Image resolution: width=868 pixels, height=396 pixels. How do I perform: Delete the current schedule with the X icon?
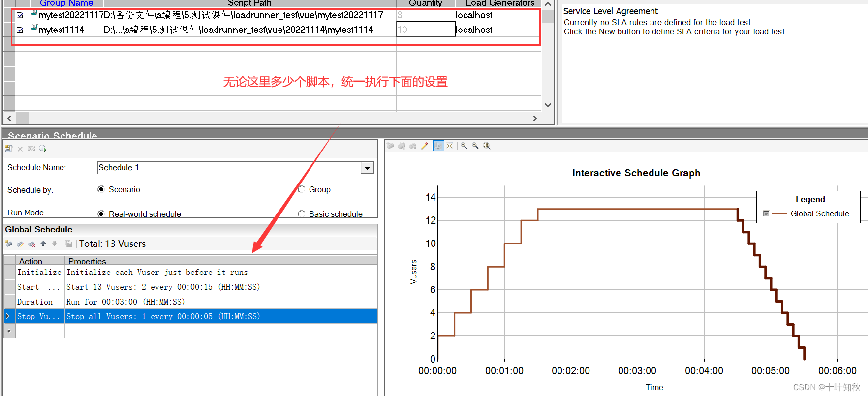coord(20,149)
